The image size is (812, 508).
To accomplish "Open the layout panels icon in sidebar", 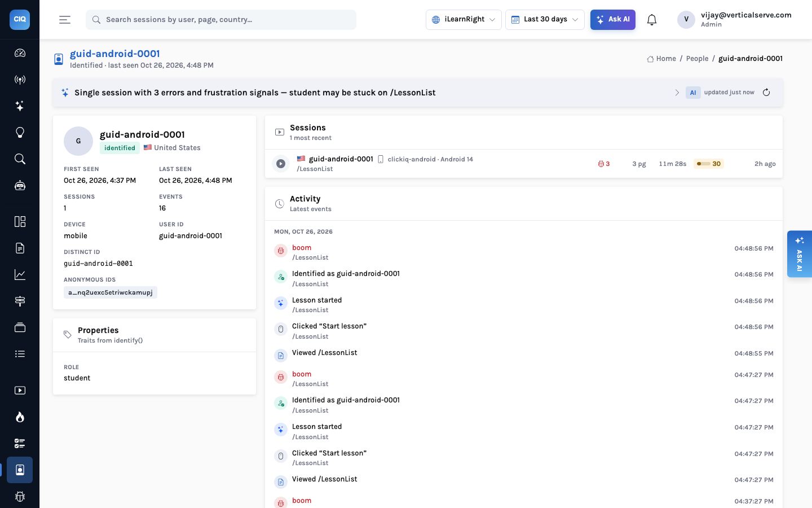I will point(20,221).
